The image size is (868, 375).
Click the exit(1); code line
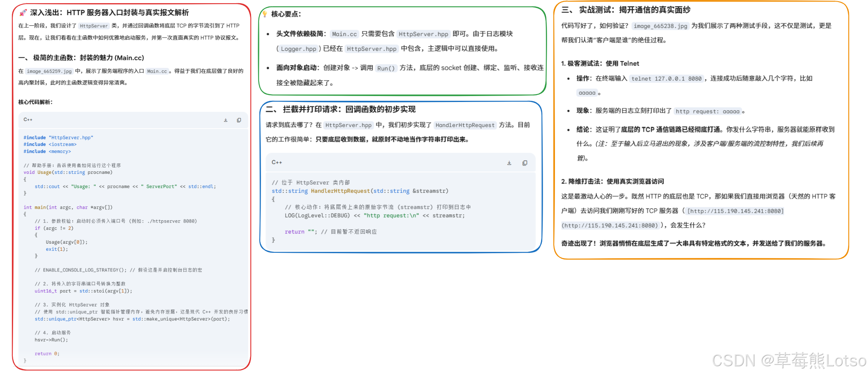tap(57, 249)
